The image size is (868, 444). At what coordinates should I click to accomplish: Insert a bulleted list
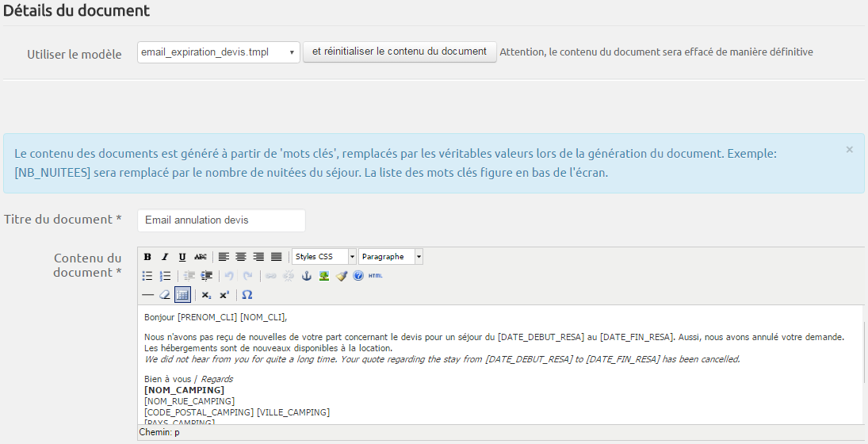click(147, 276)
